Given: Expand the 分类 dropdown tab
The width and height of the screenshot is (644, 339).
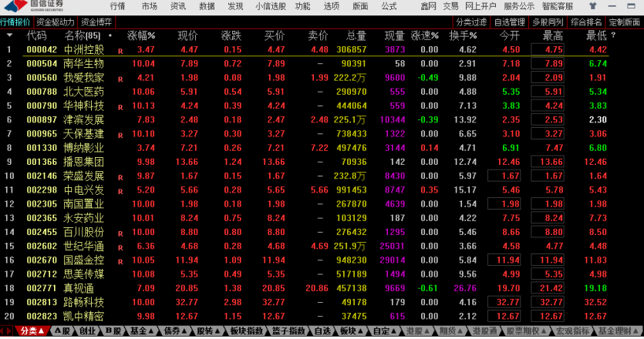Looking at the screenshot, I should pyautogui.click(x=32, y=331).
